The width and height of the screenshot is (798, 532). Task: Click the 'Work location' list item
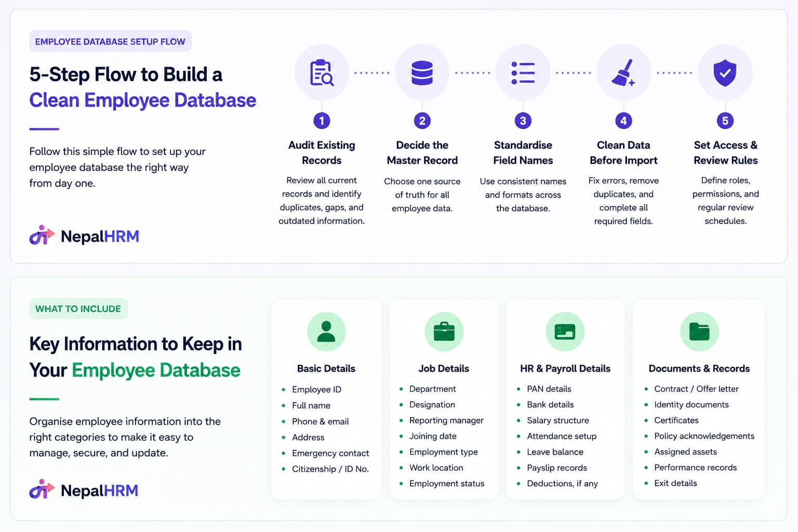[x=436, y=468]
